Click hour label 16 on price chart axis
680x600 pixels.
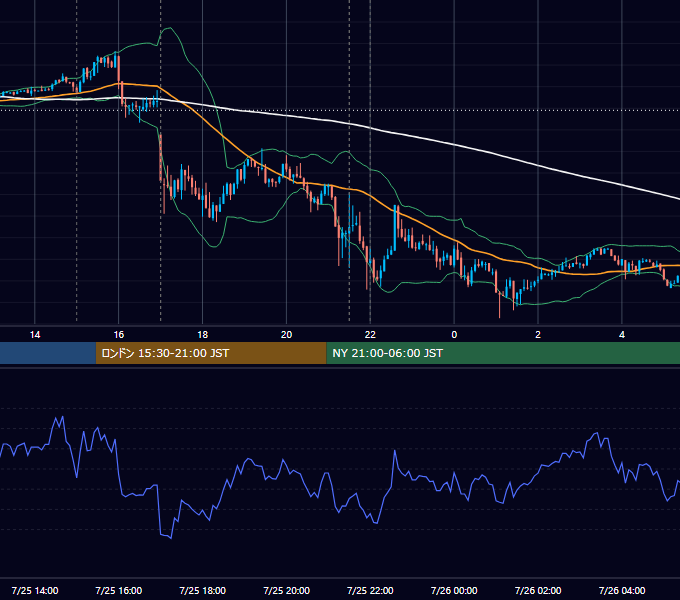coord(118,335)
